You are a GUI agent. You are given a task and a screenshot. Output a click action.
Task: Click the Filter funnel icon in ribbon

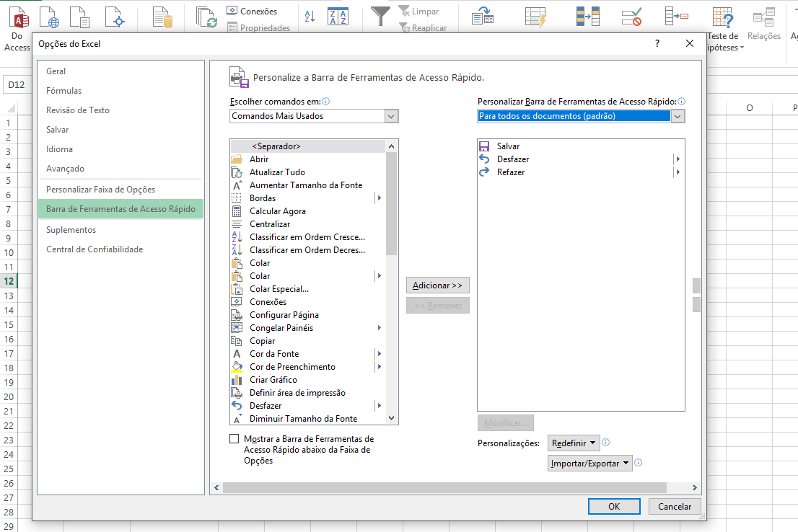click(380, 17)
